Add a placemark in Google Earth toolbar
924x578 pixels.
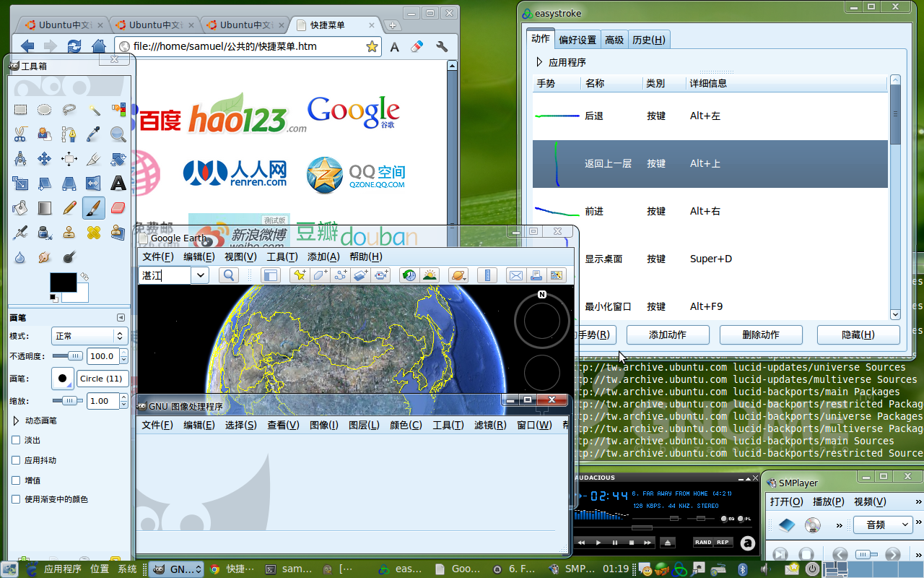298,275
